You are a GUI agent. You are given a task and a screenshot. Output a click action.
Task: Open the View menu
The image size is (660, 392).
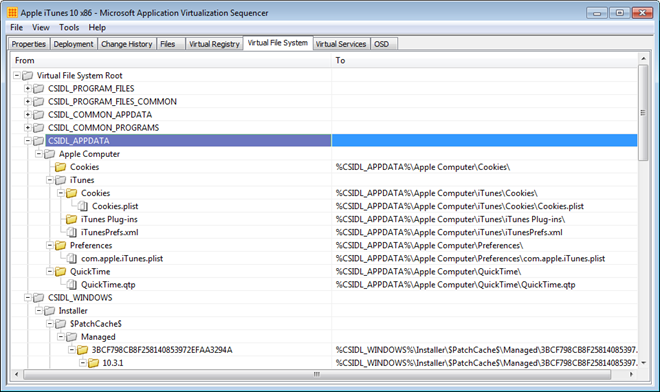click(41, 27)
